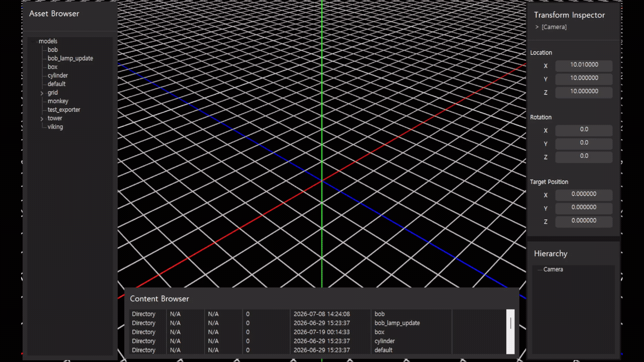This screenshot has height=362, width=644.
Task: Select Camera in the Hierarchy panel
Action: point(553,269)
